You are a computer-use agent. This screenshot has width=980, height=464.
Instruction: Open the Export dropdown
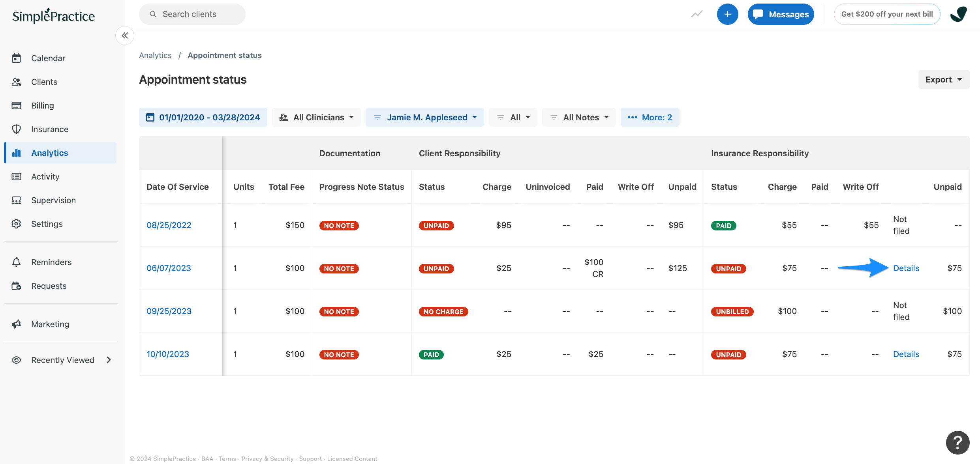click(x=943, y=79)
